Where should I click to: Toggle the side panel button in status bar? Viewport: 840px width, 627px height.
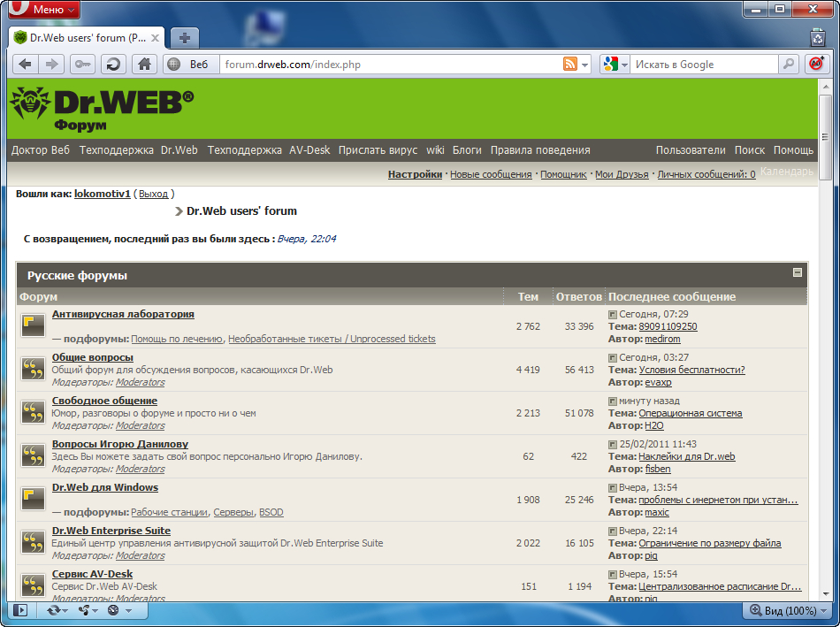click(x=20, y=610)
